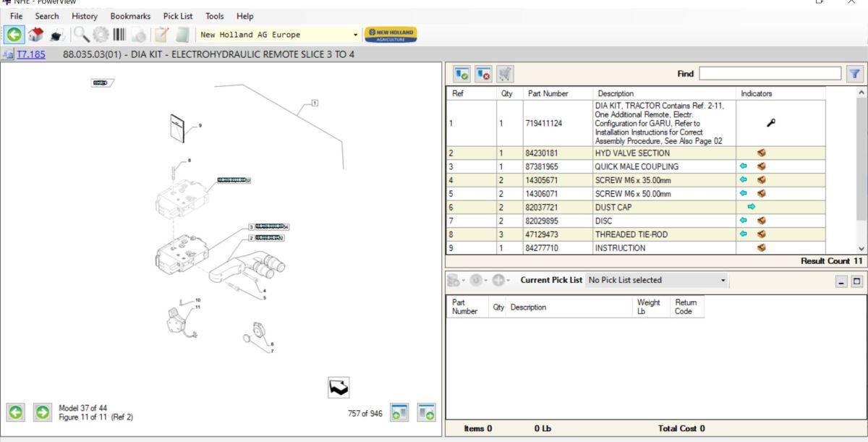
Task: Click the notepad with pencil icon
Action: point(161,34)
